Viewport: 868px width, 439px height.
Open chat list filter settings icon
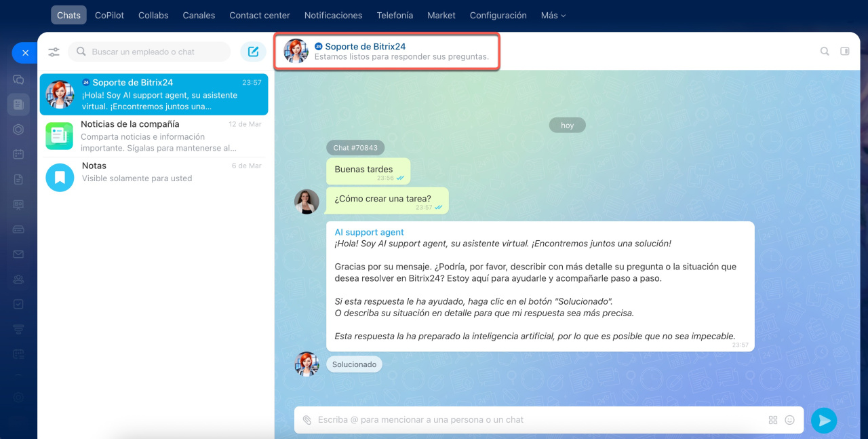[x=54, y=52]
